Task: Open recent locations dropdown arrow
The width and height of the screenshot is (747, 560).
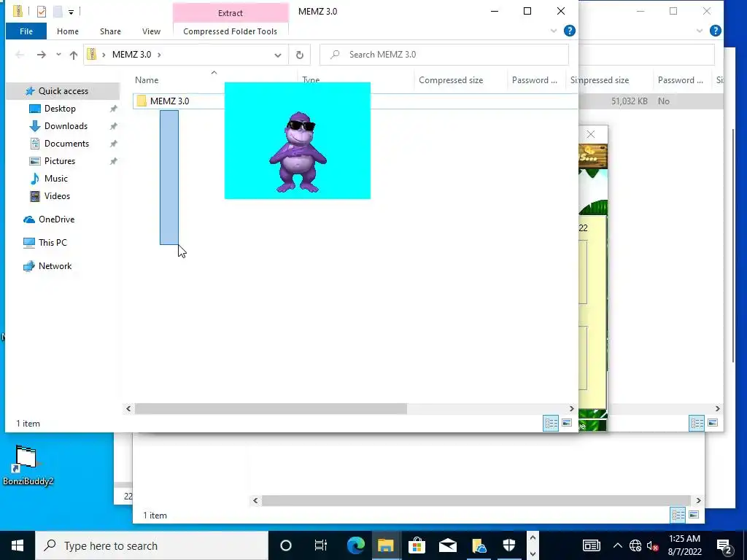Action: pyautogui.click(x=58, y=54)
